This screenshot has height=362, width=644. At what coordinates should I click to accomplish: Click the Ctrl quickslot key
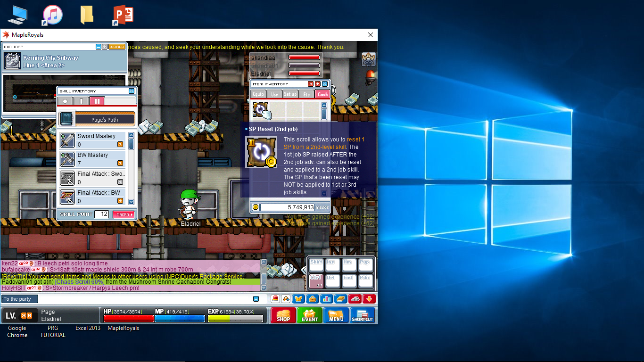click(x=316, y=281)
